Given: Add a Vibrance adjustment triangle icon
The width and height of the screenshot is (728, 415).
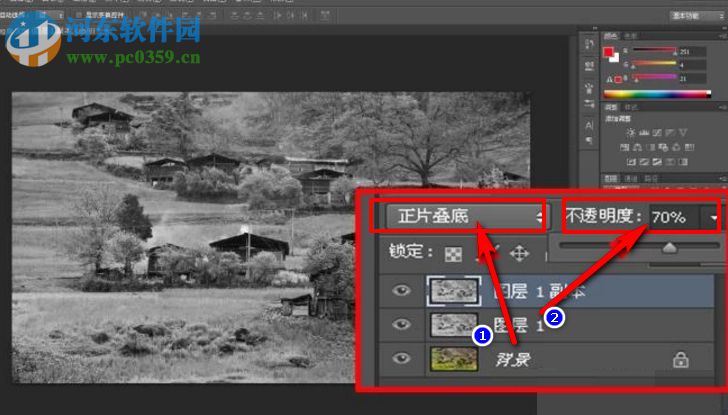Looking at the screenshot, I should tap(683, 133).
